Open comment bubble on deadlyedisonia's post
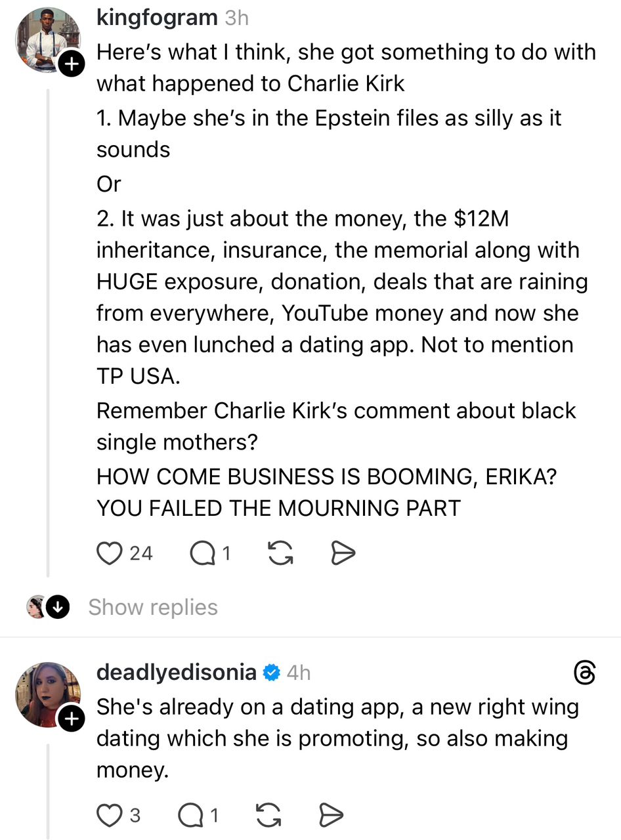 click(190, 815)
